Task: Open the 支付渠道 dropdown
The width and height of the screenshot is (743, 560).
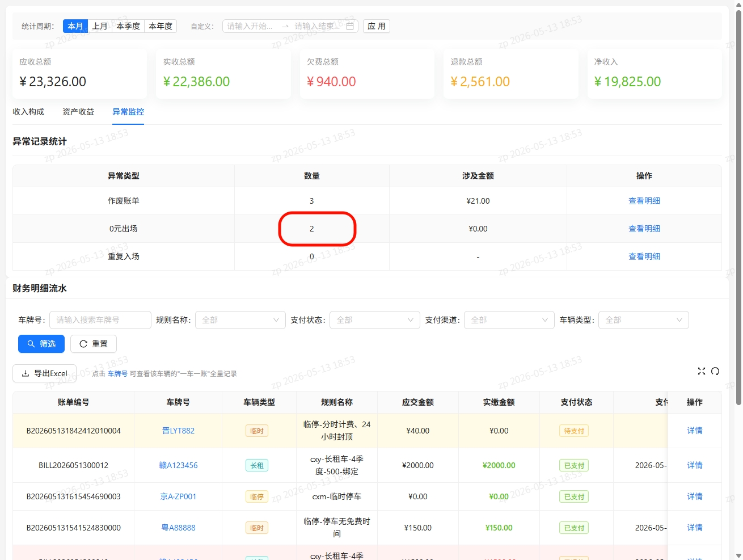Action: coord(509,320)
